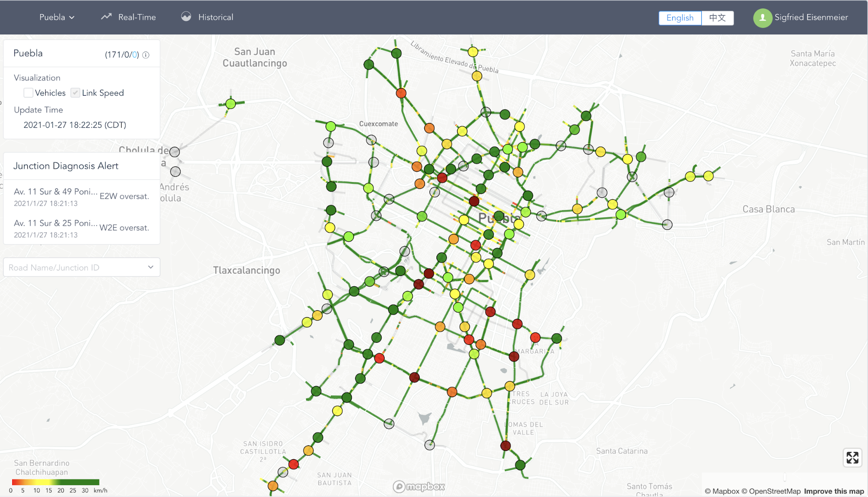Disable the Link Speed checkbox
This screenshot has width=868, height=497.
(x=75, y=93)
